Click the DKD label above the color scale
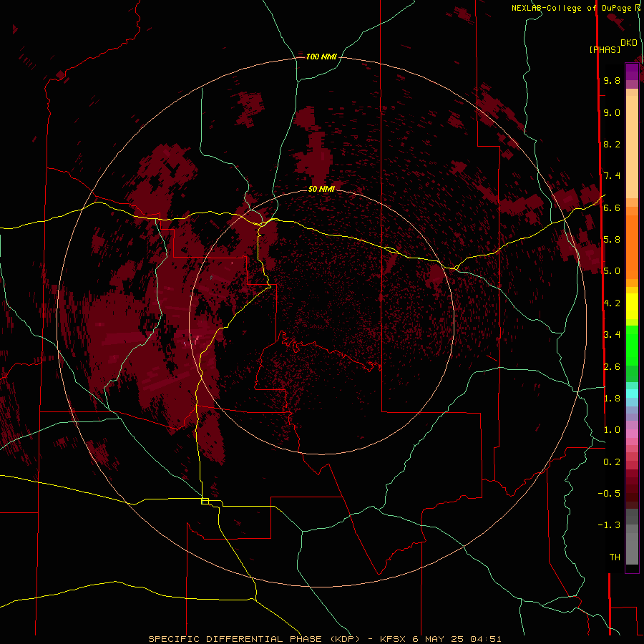This screenshot has width=644, height=644. coord(629,43)
